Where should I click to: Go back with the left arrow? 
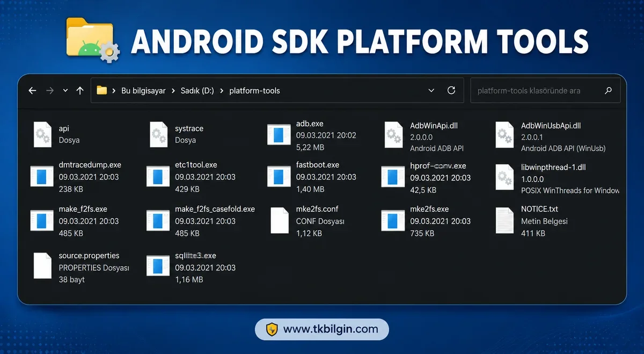click(x=32, y=91)
